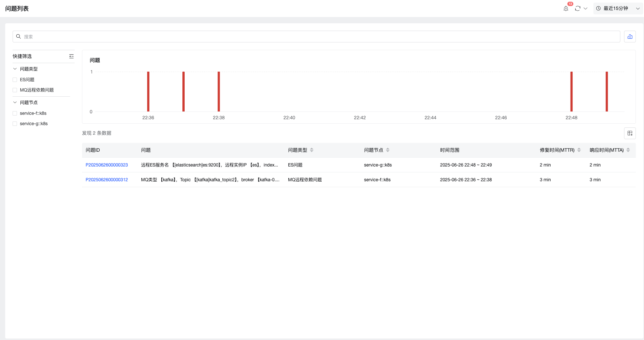Check the MQ远程依赖问题 filter checkbox
The width and height of the screenshot is (644, 340).
[x=15, y=90]
